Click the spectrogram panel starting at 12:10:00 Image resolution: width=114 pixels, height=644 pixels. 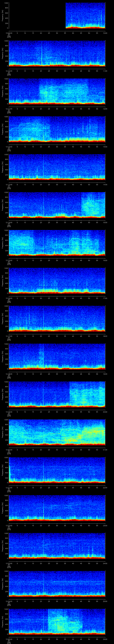click(57, 53)
